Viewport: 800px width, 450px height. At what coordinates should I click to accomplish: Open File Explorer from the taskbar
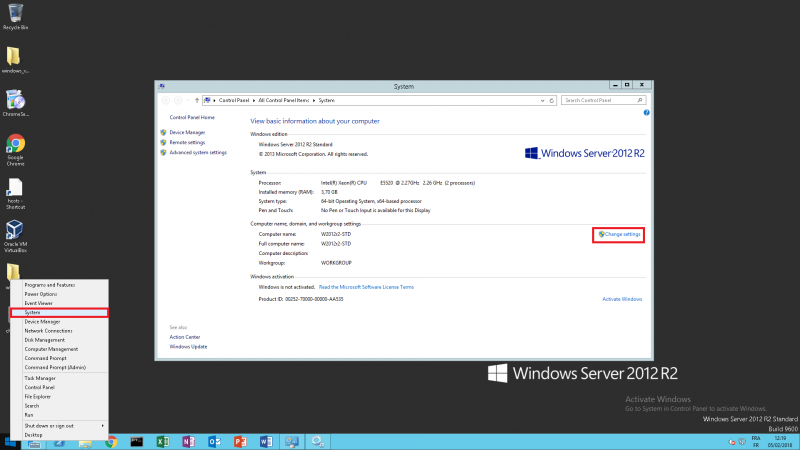point(85,443)
